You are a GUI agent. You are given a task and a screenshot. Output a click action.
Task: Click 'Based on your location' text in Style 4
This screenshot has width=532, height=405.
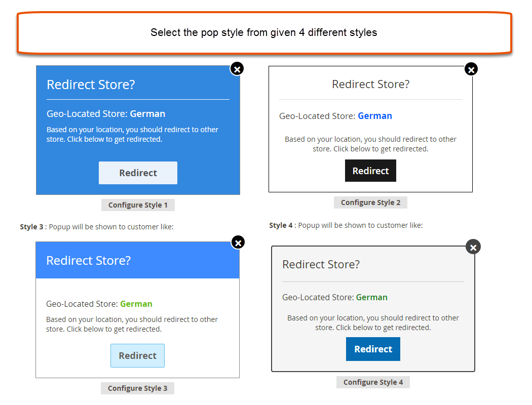[x=373, y=322]
